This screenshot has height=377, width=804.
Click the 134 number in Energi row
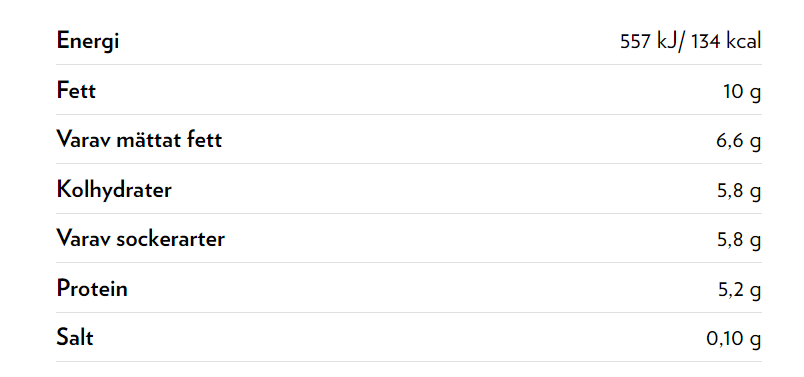point(706,42)
